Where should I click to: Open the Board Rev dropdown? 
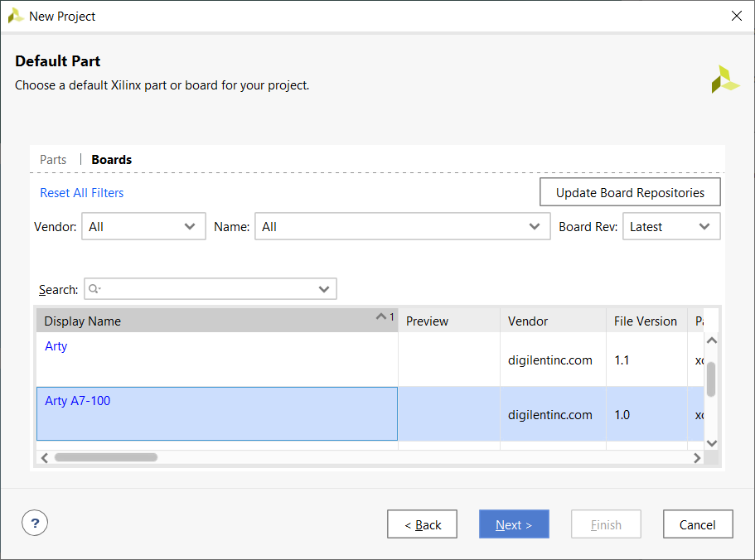pos(671,227)
